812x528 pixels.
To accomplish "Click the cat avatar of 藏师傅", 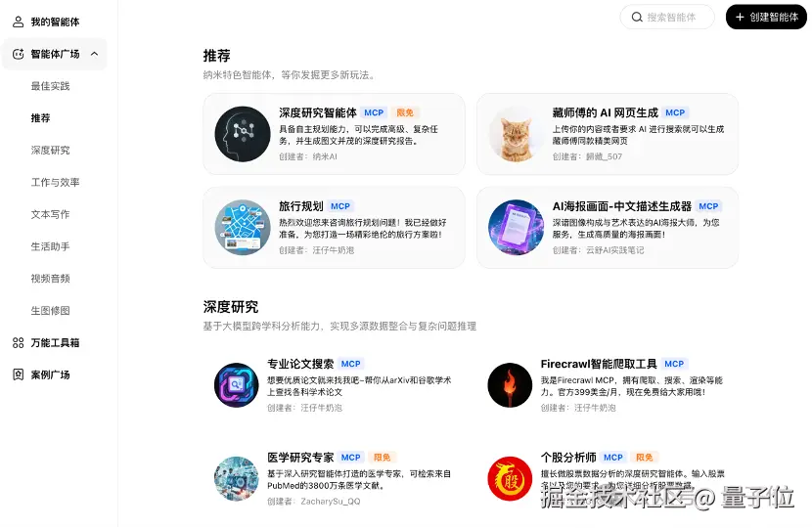I will [x=516, y=134].
